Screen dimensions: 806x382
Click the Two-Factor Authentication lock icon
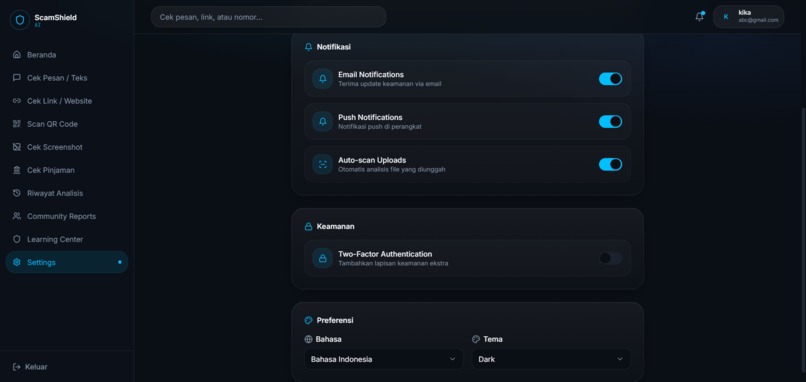[323, 258]
